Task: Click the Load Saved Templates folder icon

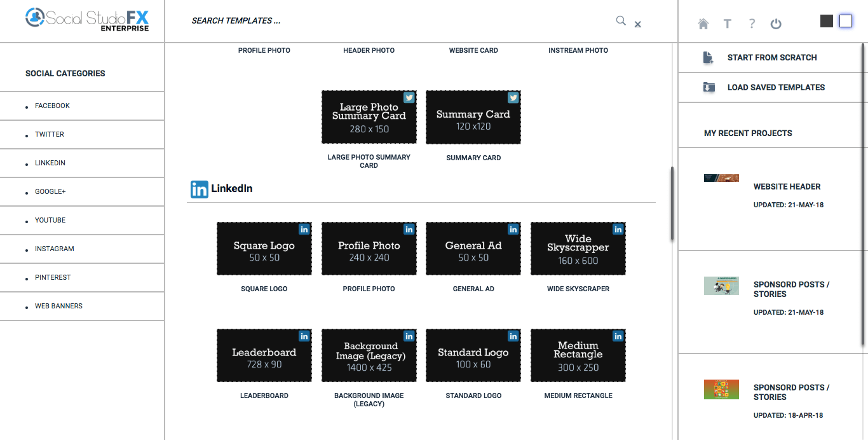Action: pos(709,88)
